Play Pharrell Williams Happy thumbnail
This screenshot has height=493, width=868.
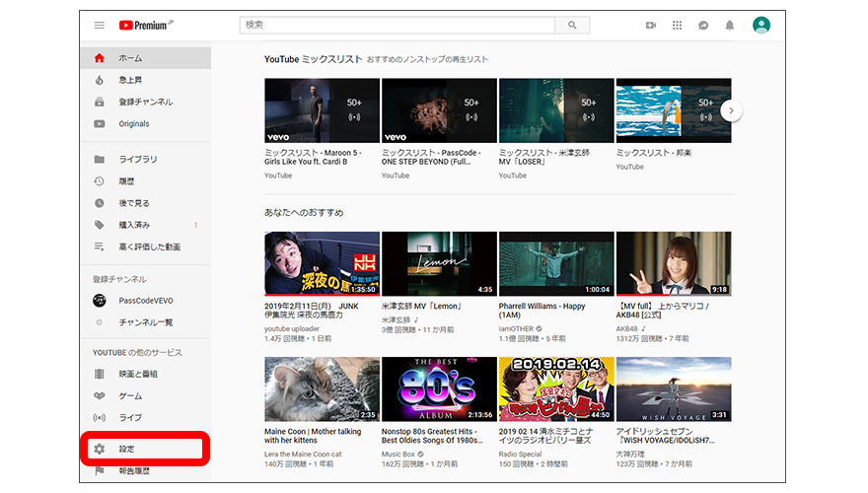pyautogui.click(x=556, y=264)
